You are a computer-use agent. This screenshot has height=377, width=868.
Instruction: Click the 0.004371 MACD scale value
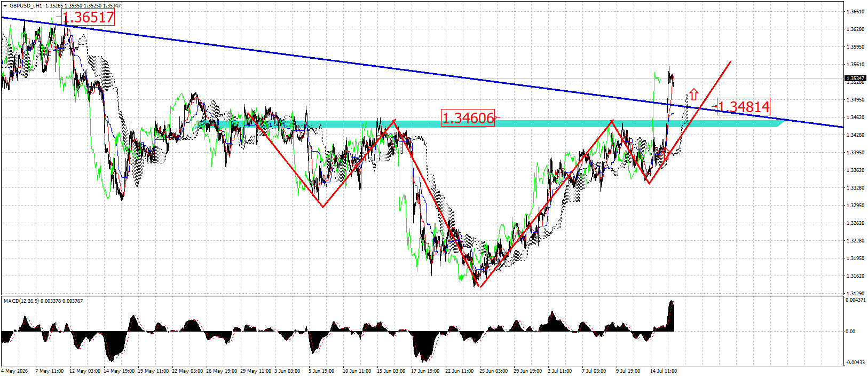point(855,300)
